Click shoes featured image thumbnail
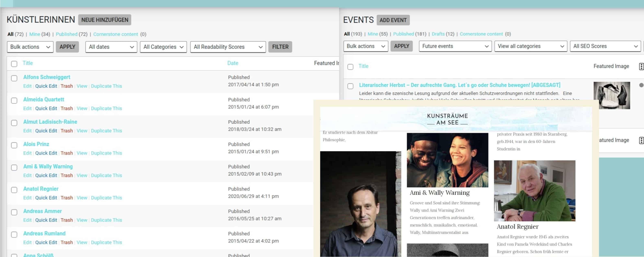 point(611,95)
